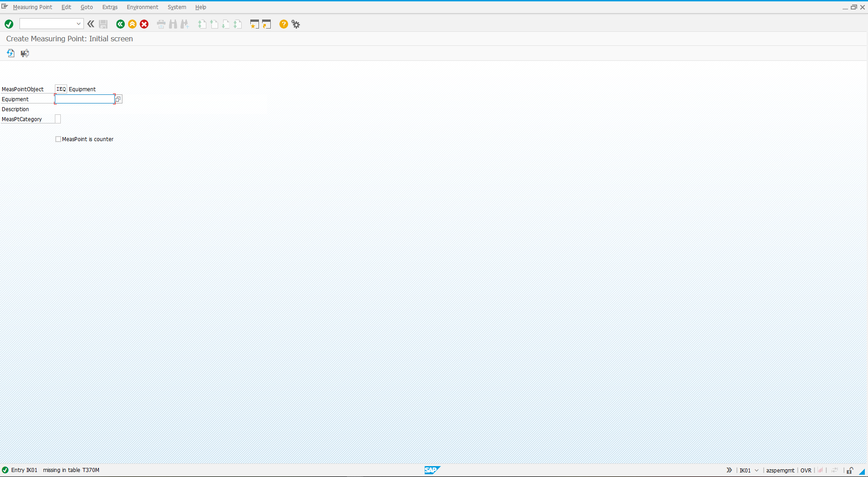The height and width of the screenshot is (477, 868).
Task: Open the Goto menu
Action: (87, 7)
